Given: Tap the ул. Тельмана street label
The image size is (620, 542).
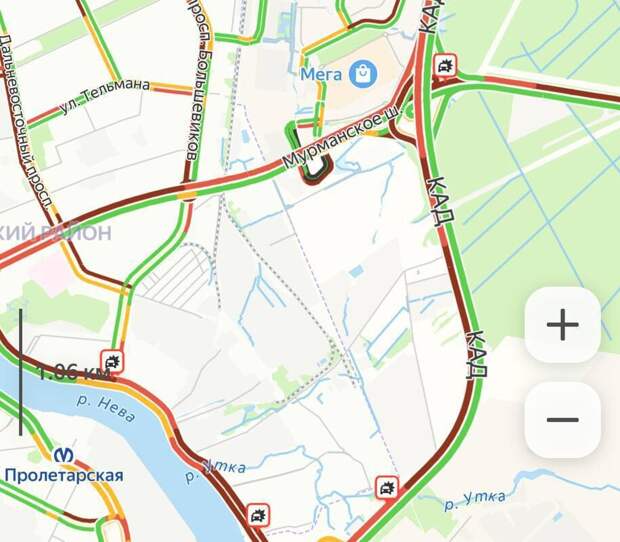Looking at the screenshot, I should [105, 96].
